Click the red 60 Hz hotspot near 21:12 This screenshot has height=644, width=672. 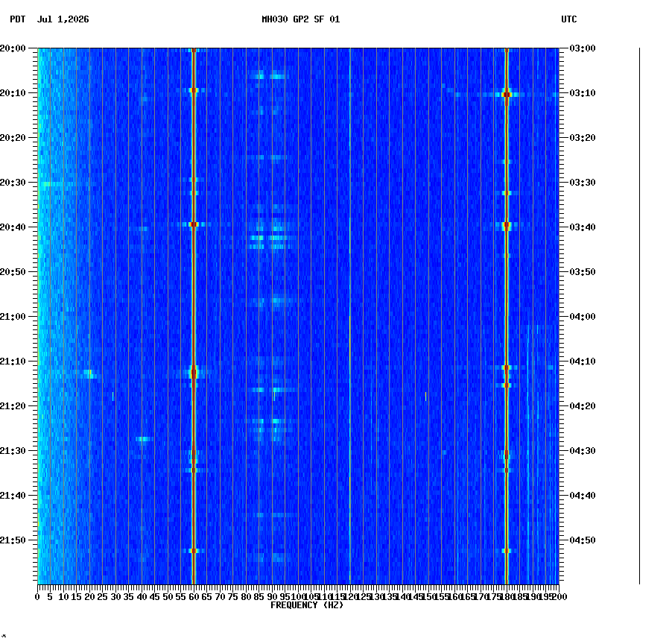[194, 373]
